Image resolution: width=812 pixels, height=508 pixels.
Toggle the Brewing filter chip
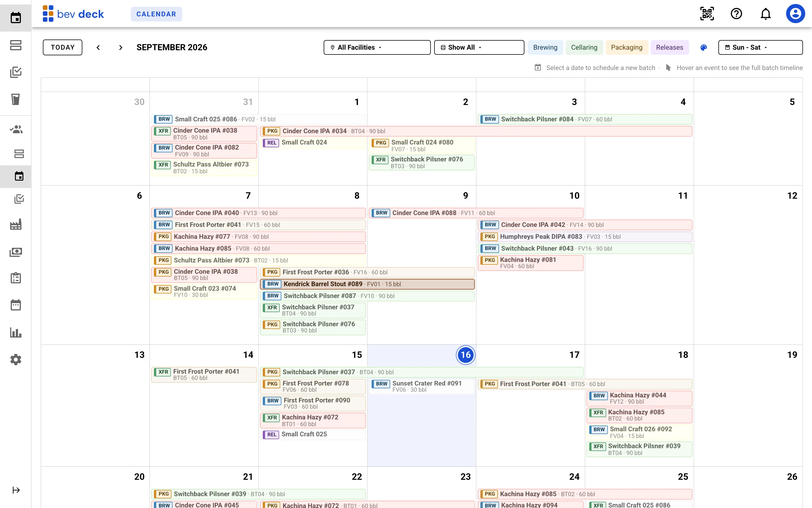(x=545, y=47)
